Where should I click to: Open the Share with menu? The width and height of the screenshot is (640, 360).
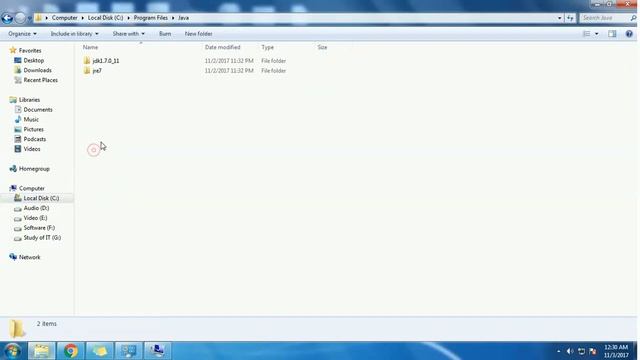[129, 34]
